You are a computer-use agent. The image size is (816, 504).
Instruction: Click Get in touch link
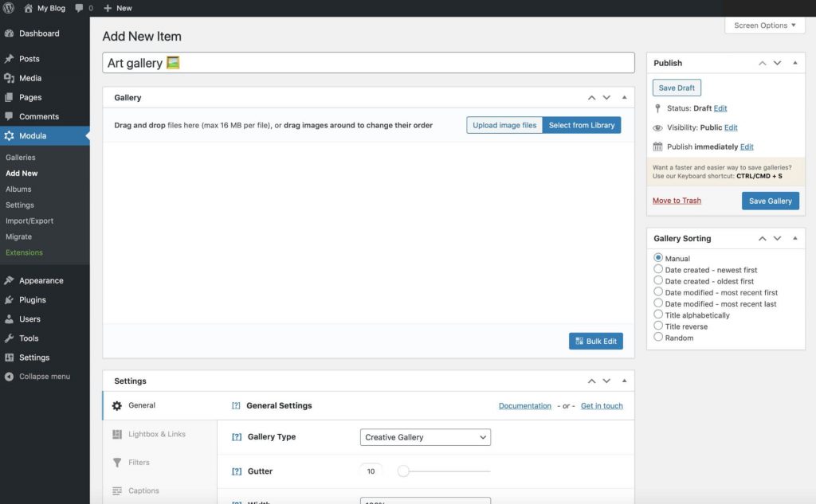[x=602, y=406]
